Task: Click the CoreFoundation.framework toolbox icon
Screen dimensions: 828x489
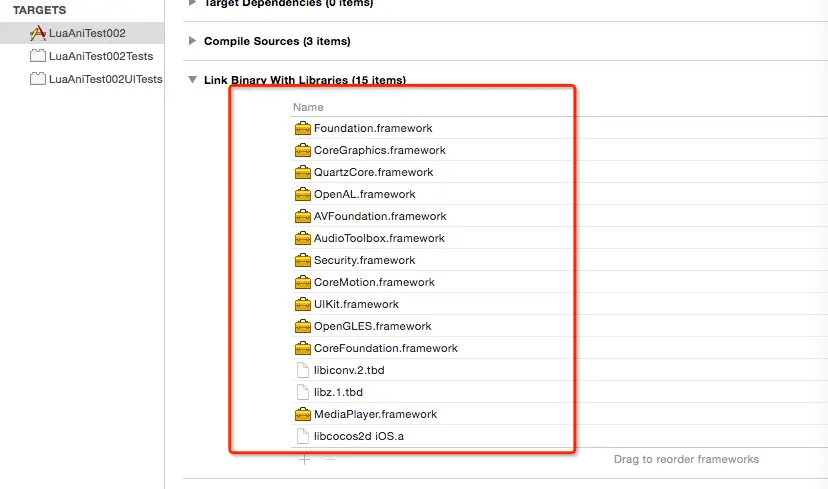Action: point(303,349)
